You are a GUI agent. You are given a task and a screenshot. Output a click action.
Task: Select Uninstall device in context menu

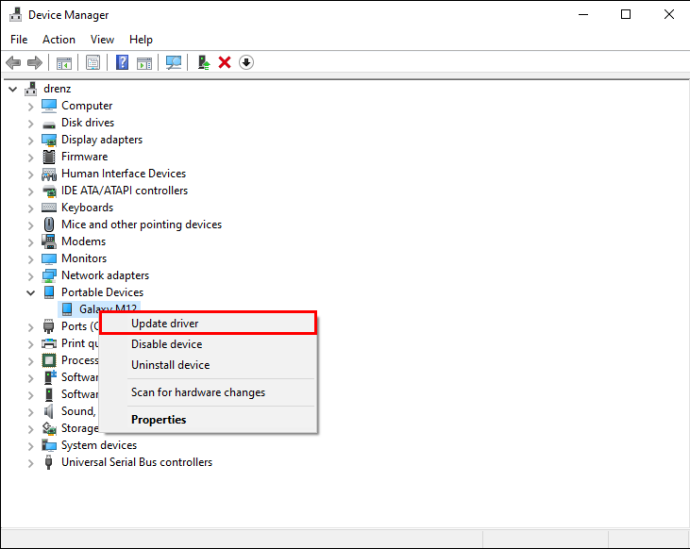[x=170, y=365]
